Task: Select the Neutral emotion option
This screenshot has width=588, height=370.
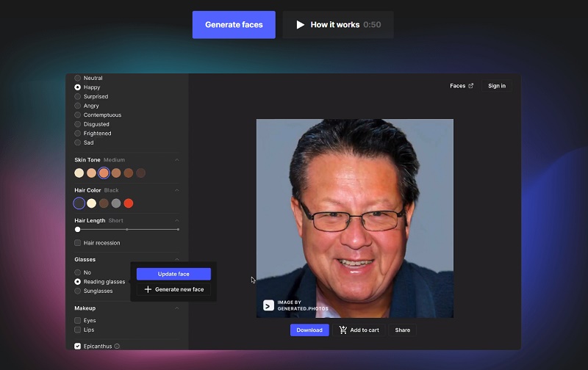Action: [78, 78]
